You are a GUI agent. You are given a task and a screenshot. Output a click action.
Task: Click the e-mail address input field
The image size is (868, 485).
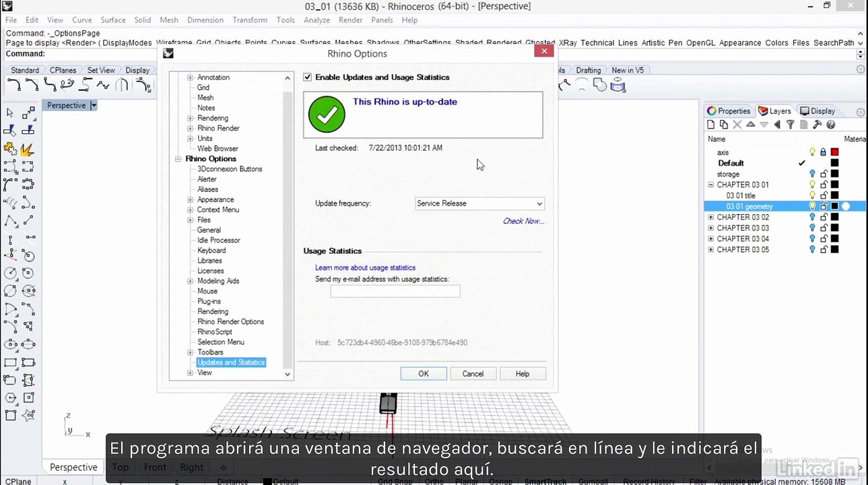click(395, 291)
